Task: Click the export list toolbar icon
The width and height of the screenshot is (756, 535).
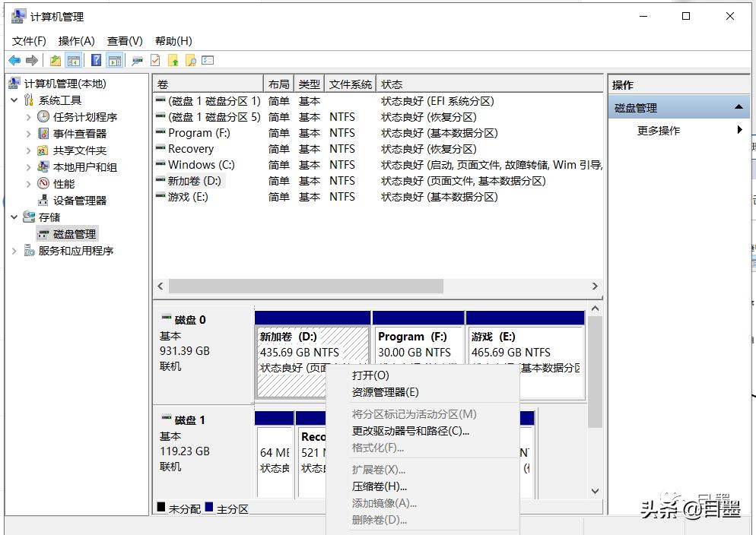Action: (x=207, y=60)
